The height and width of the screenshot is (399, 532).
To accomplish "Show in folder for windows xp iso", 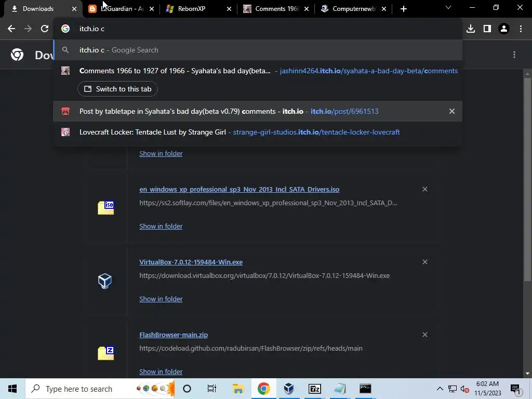I will (161, 227).
